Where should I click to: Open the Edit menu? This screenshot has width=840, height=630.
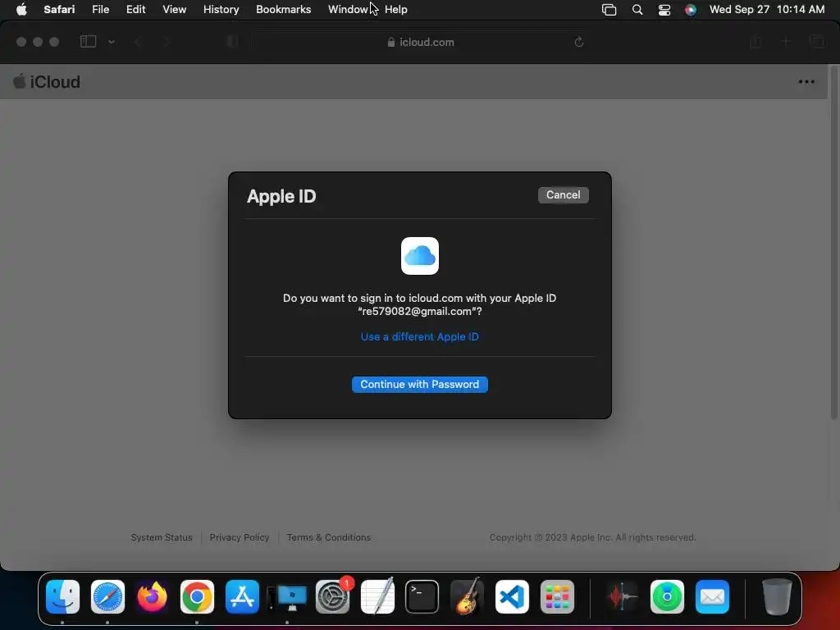(135, 10)
